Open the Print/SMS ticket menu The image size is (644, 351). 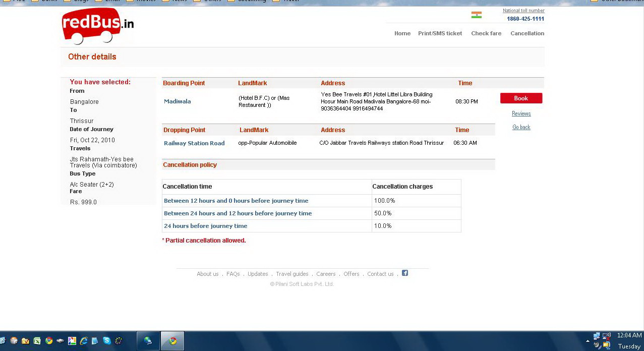click(x=440, y=33)
